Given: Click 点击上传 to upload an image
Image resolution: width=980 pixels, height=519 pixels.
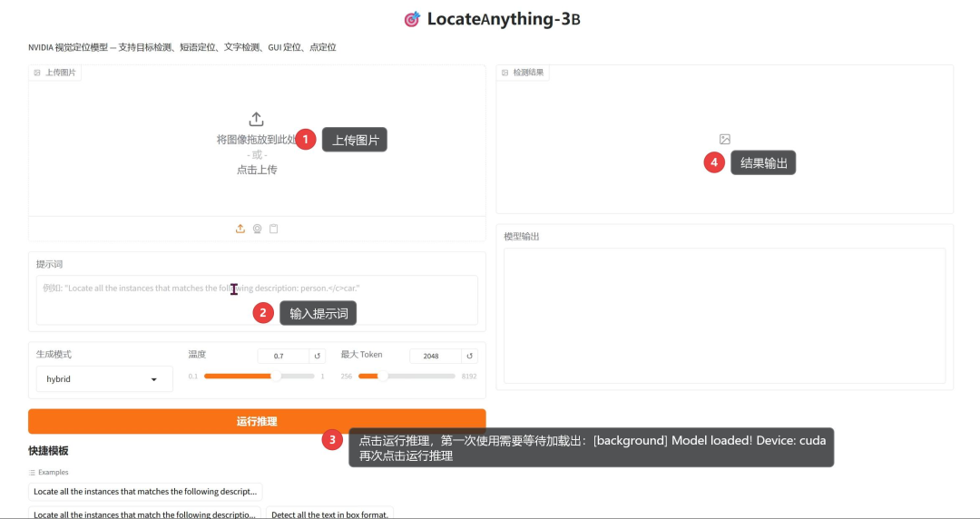Looking at the screenshot, I should tap(257, 170).
